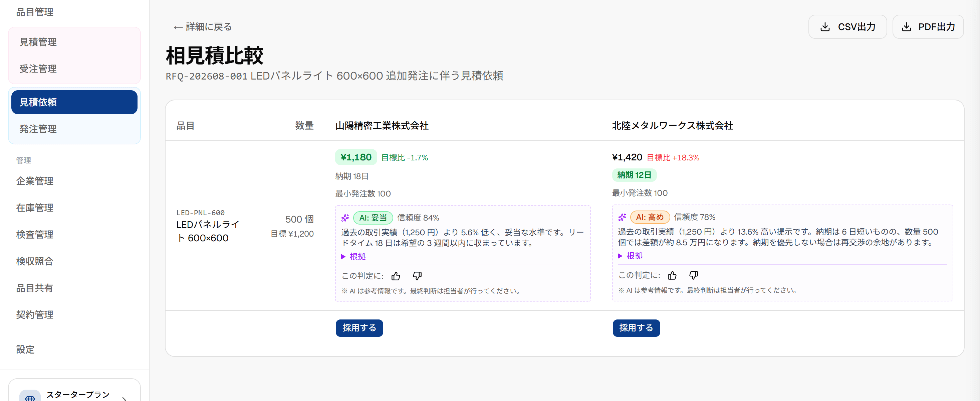Open 契約管理 in the sidebar
The height and width of the screenshot is (401, 980).
pos(35,314)
